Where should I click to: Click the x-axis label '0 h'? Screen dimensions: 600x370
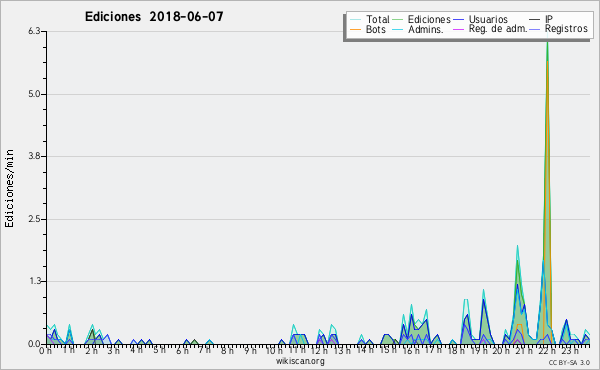click(46, 351)
